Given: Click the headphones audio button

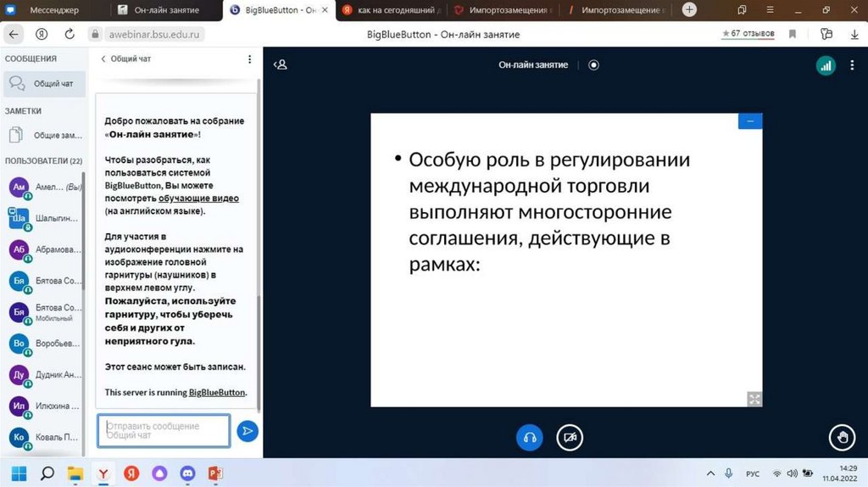Looking at the screenshot, I should click(530, 438).
